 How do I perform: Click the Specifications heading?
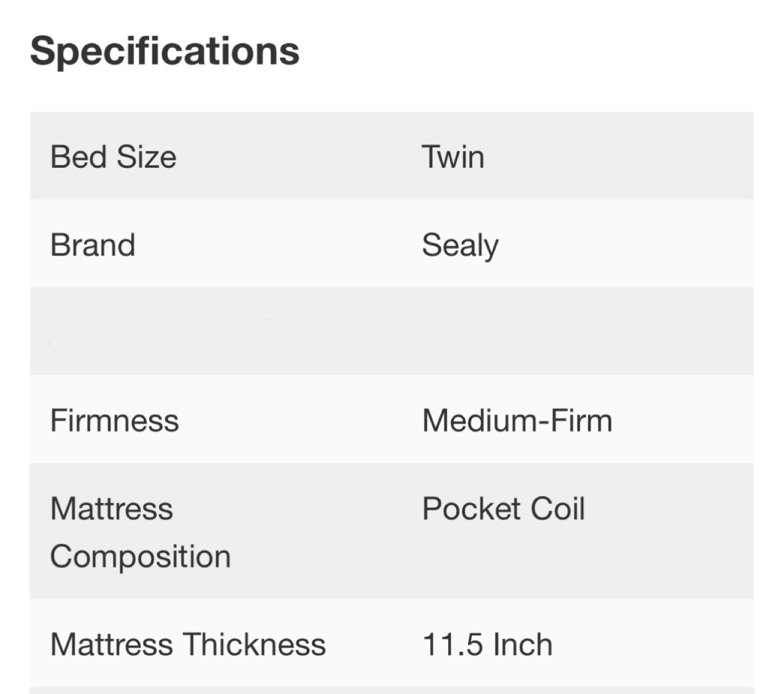point(164,51)
